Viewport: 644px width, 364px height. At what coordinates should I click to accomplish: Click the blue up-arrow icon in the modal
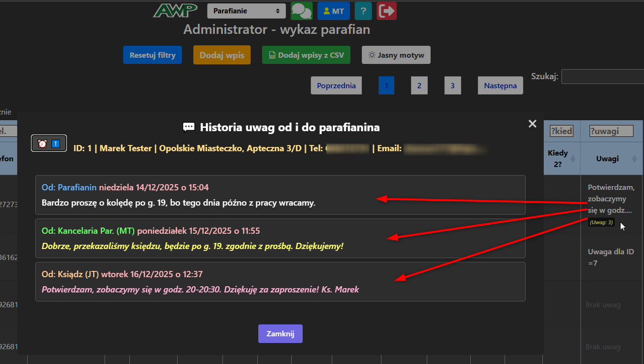54,143
